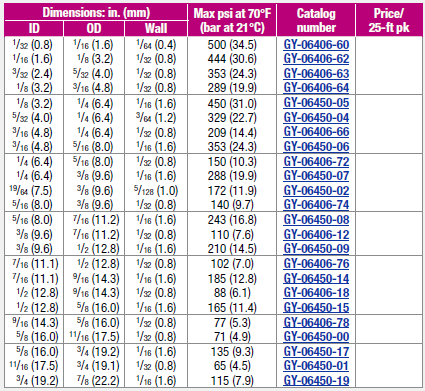Select the GY-06406-76 catalog link

(x=316, y=264)
